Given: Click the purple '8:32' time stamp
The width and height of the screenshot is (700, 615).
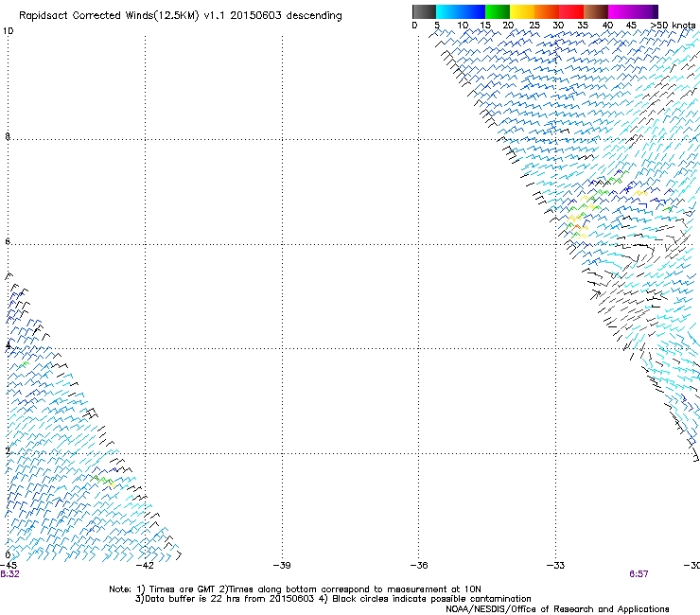Looking at the screenshot, I should (x=9, y=574).
